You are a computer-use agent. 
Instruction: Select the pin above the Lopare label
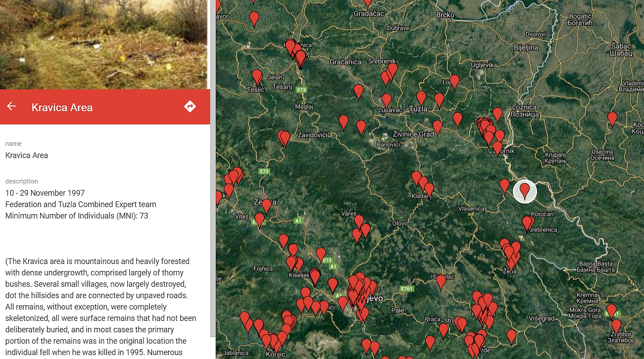[455, 81]
